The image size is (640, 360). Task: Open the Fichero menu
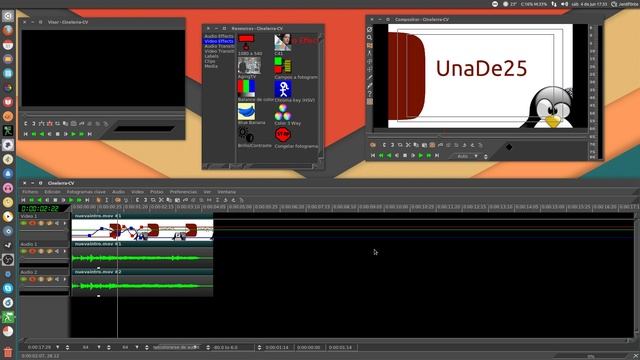tap(30, 192)
